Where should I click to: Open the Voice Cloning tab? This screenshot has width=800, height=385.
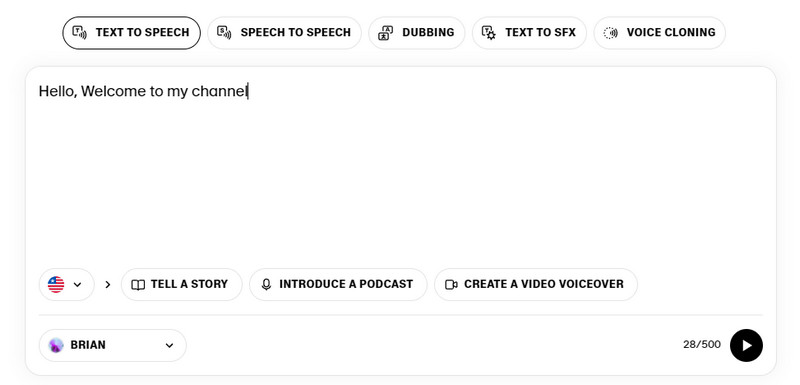659,33
